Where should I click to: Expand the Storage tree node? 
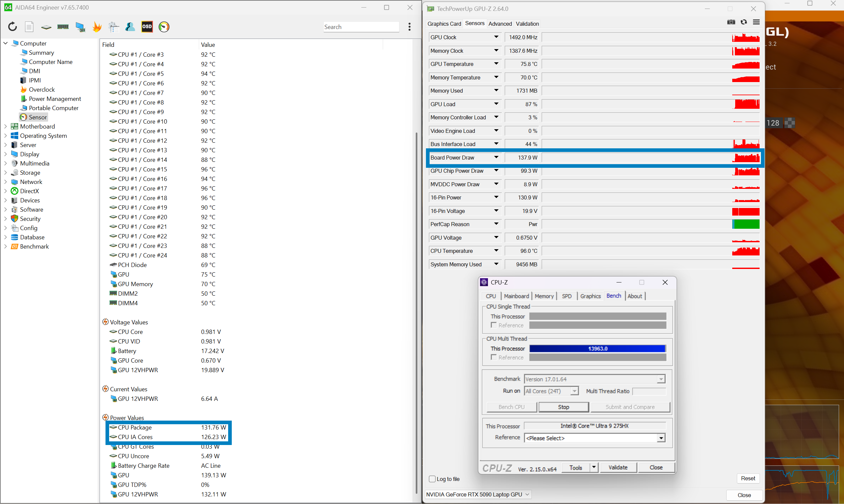point(6,172)
